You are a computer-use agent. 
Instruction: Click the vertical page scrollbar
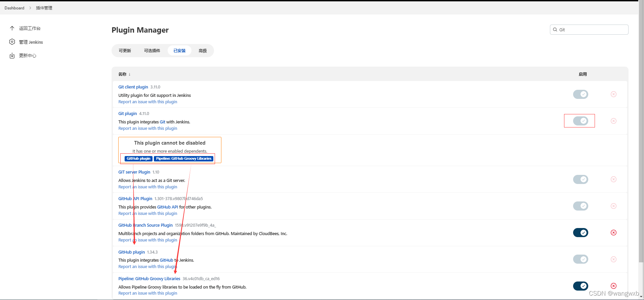(641, 131)
